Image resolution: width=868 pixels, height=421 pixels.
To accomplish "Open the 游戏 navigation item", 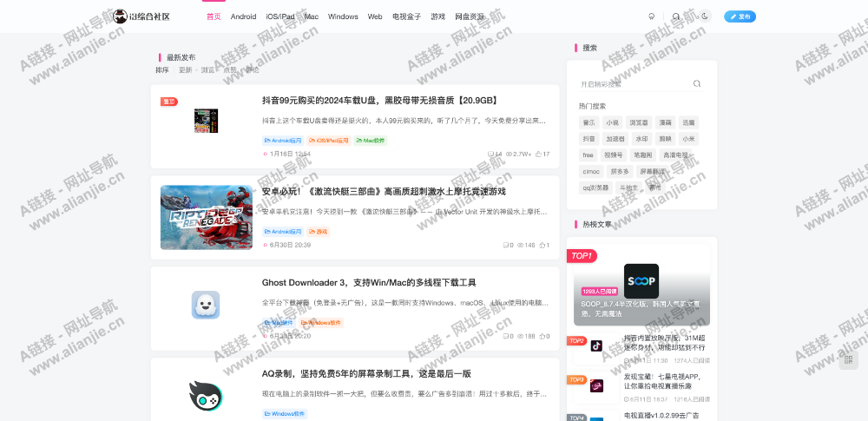I will click(437, 16).
